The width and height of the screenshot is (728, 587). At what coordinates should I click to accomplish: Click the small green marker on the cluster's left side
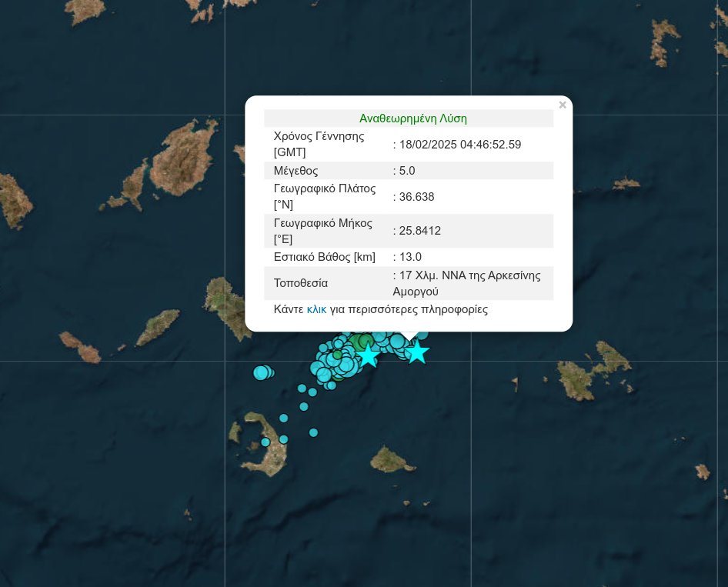pyautogui.click(x=336, y=355)
